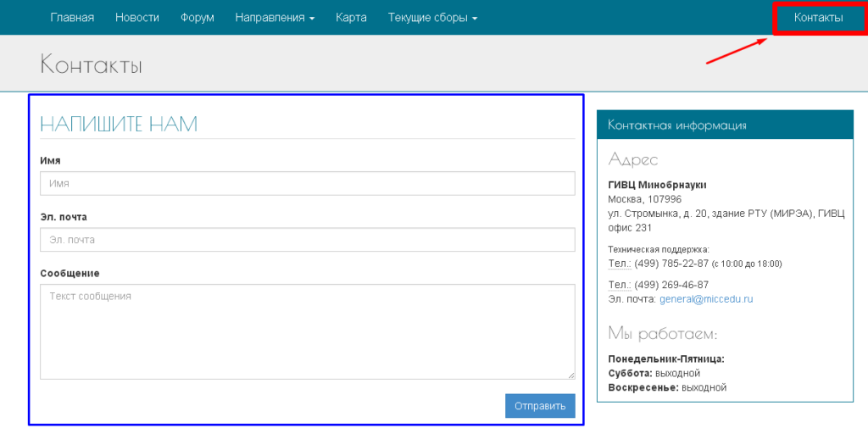
Task: Click the bold Эл. почта field label
Action: coord(64,217)
